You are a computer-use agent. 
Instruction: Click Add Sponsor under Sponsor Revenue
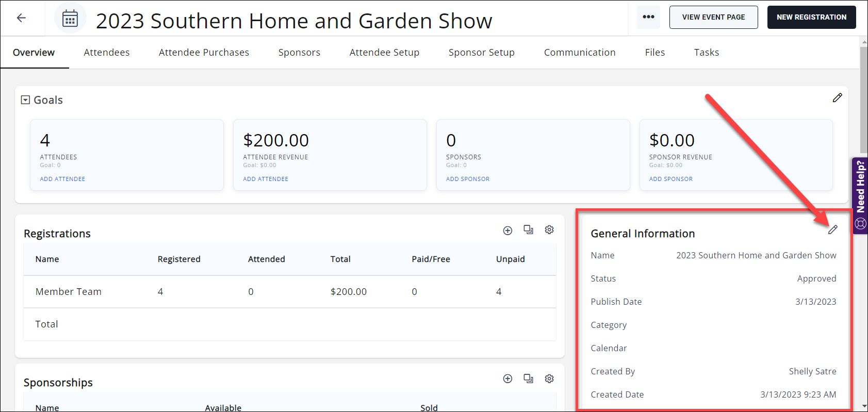(670, 179)
